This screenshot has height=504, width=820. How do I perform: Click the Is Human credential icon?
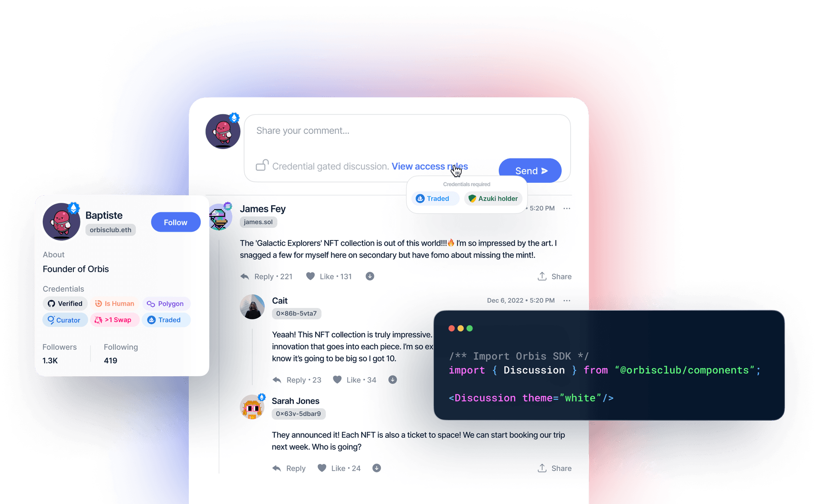97,304
